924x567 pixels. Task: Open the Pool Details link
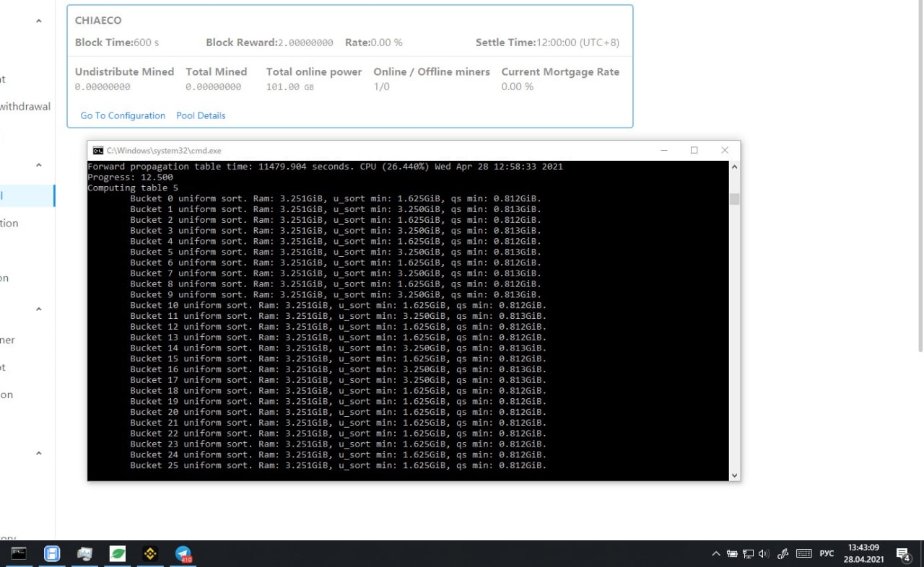(x=201, y=115)
